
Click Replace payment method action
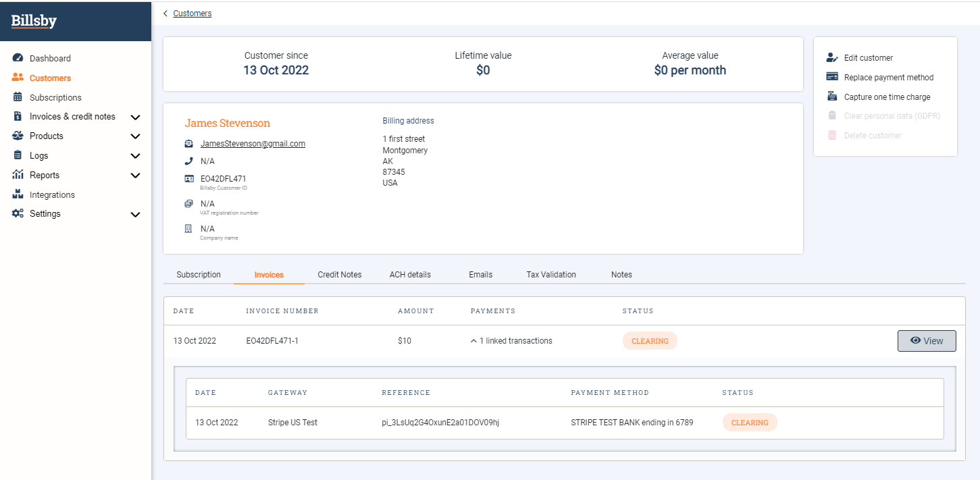point(889,78)
